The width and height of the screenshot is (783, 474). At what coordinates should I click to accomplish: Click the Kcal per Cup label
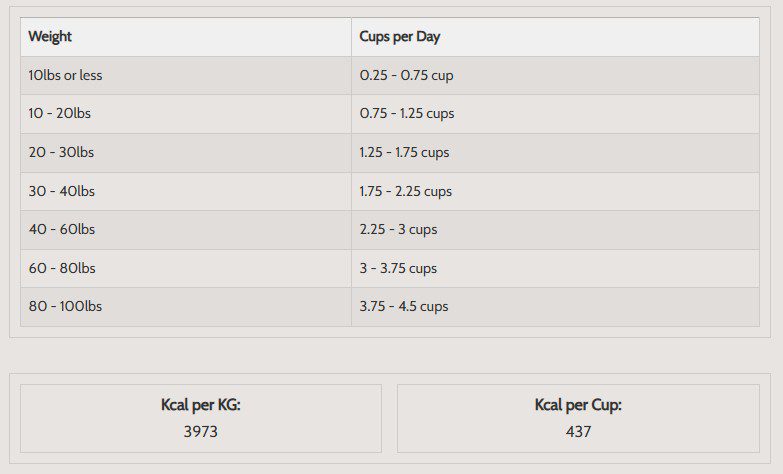[578, 405]
